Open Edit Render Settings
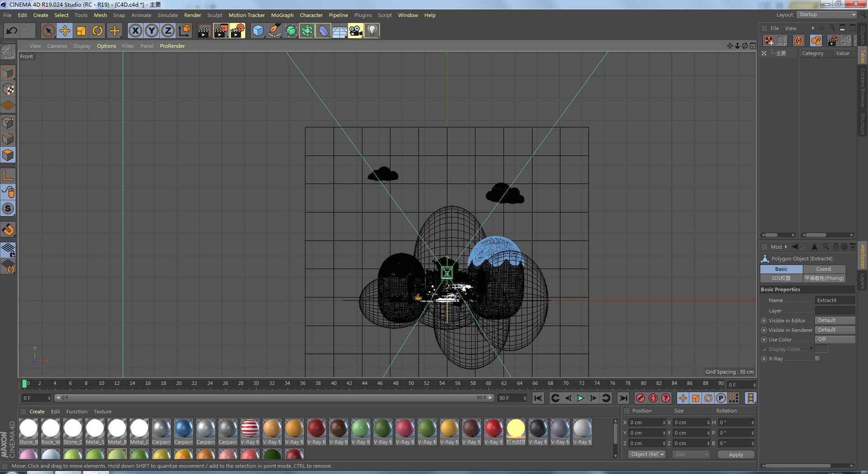 click(237, 31)
